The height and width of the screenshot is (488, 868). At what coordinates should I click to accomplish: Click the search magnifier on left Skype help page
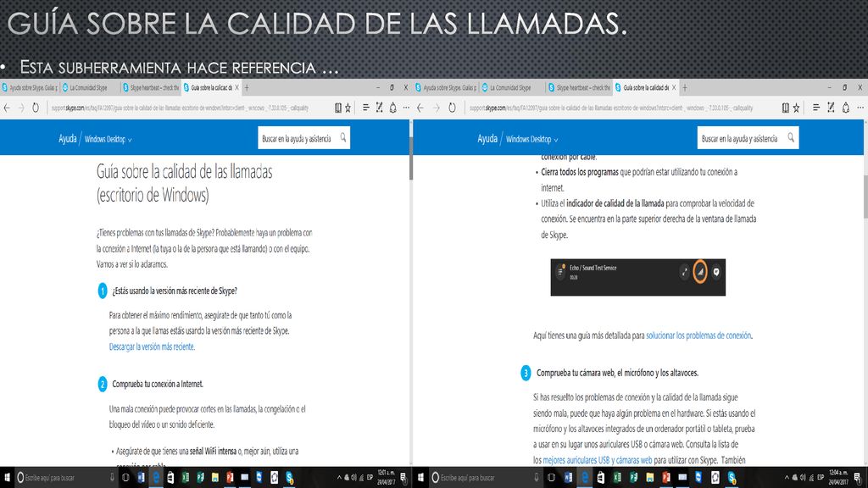[x=343, y=138]
